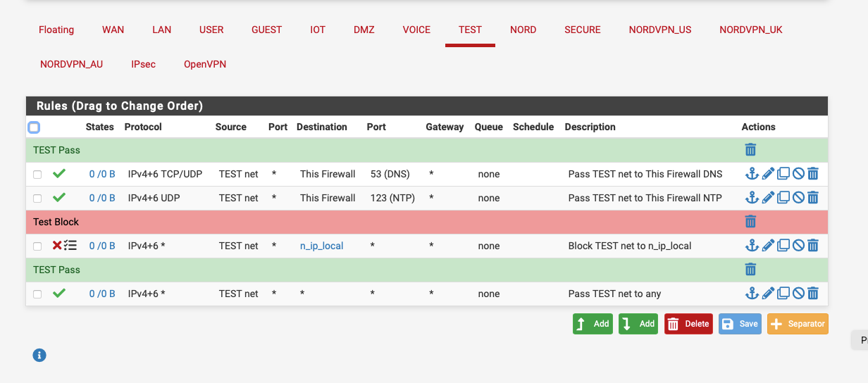Save the rule order

click(740, 324)
